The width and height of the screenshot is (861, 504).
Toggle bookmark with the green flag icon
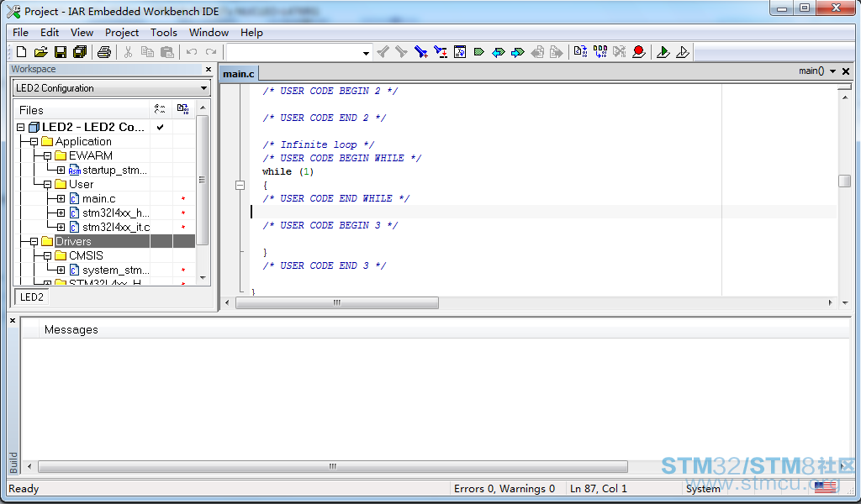tap(478, 52)
